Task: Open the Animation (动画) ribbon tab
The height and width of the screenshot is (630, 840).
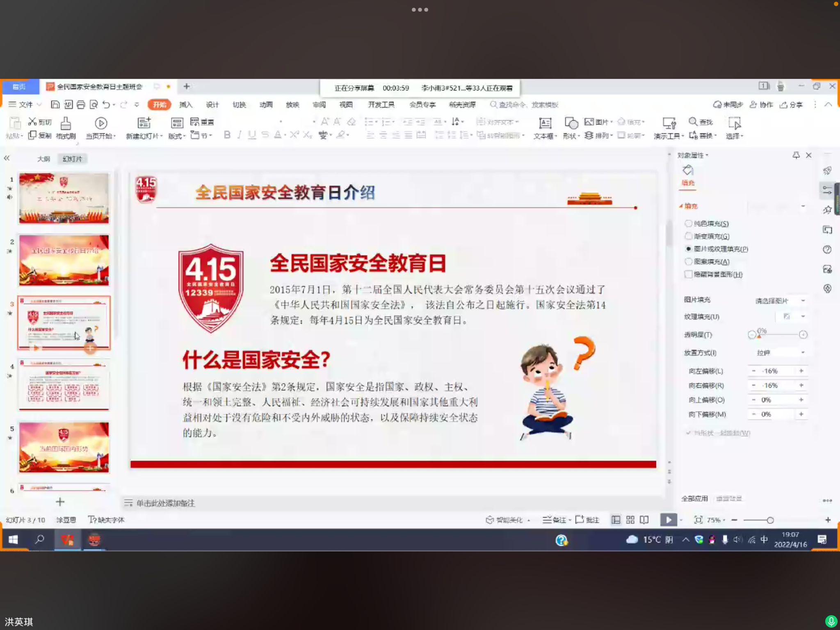Action: tap(266, 105)
